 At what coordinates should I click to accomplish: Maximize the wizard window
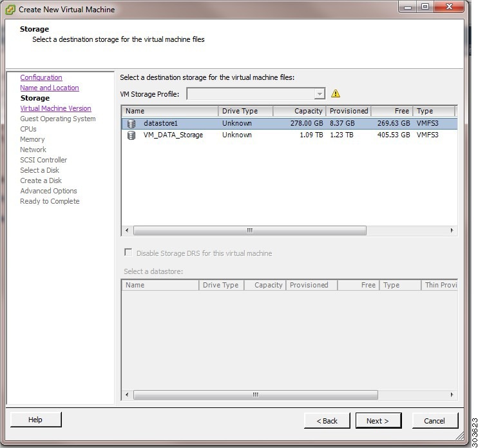tap(425, 6)
